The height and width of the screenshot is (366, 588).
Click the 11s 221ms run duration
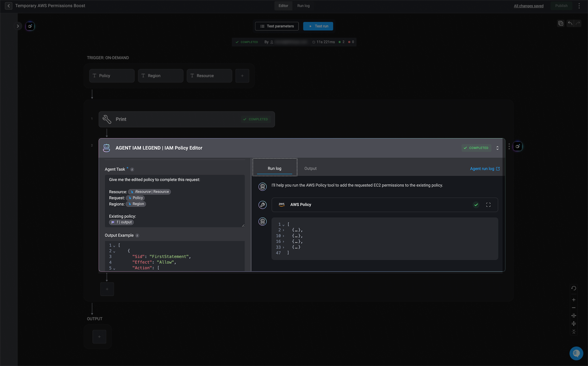coord(323,42)
